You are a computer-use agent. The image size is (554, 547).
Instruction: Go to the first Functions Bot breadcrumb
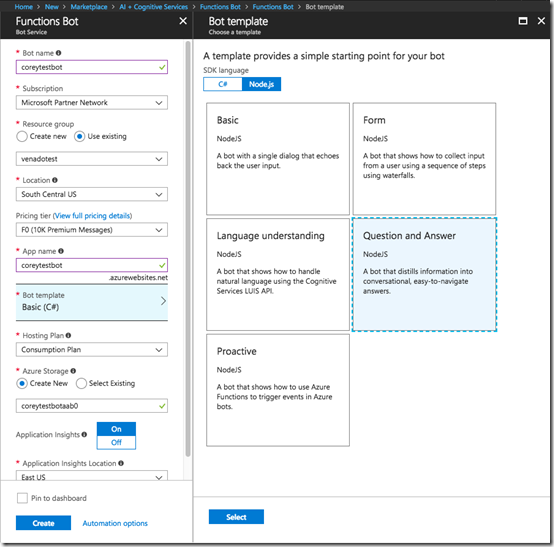[x=220, y=7]
